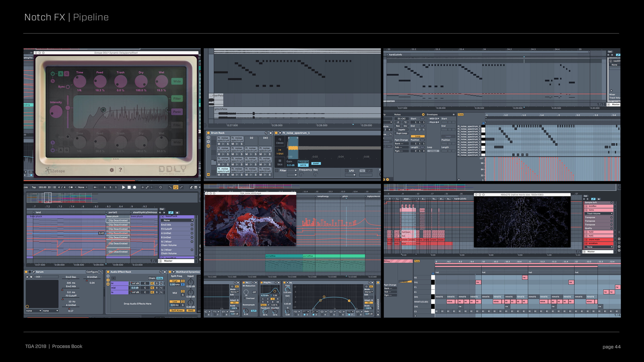This screenshot has width=644, height=362.
Task: Enable Filter checkbox in Simpler
Action: pyautogui.click(x=277, y=170)
